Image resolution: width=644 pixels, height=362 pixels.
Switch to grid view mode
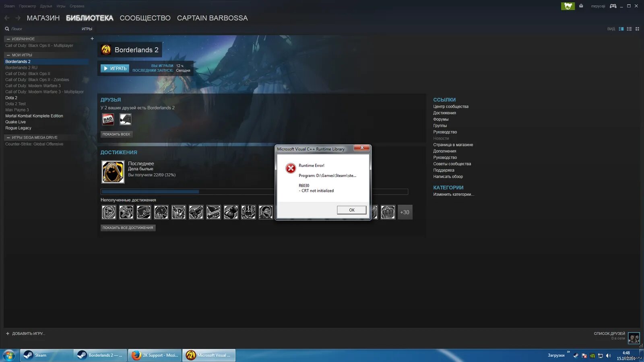tap(637, 29)
